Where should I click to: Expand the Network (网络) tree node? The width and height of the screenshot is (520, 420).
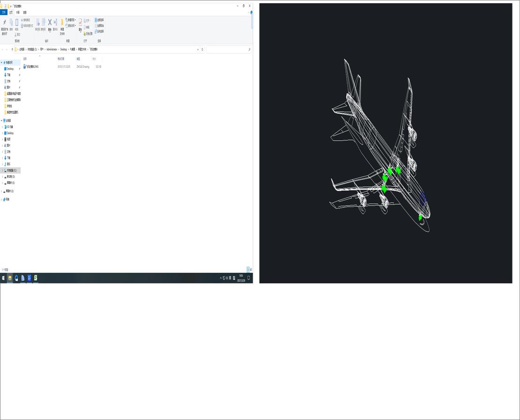point(2,199)
